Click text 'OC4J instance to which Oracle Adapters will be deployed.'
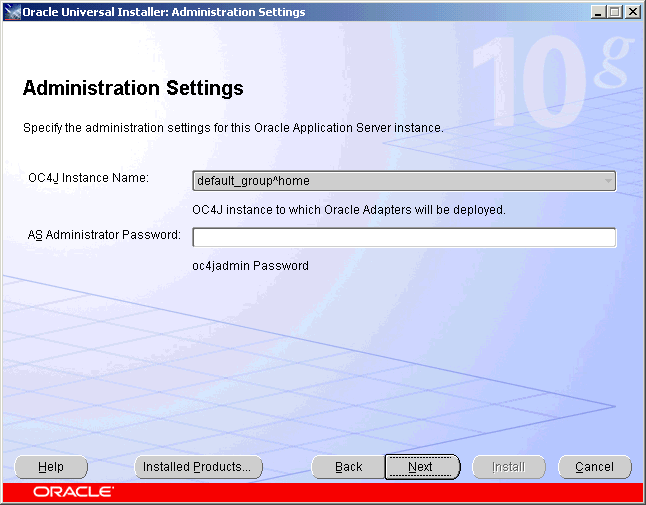 point(349,210)
